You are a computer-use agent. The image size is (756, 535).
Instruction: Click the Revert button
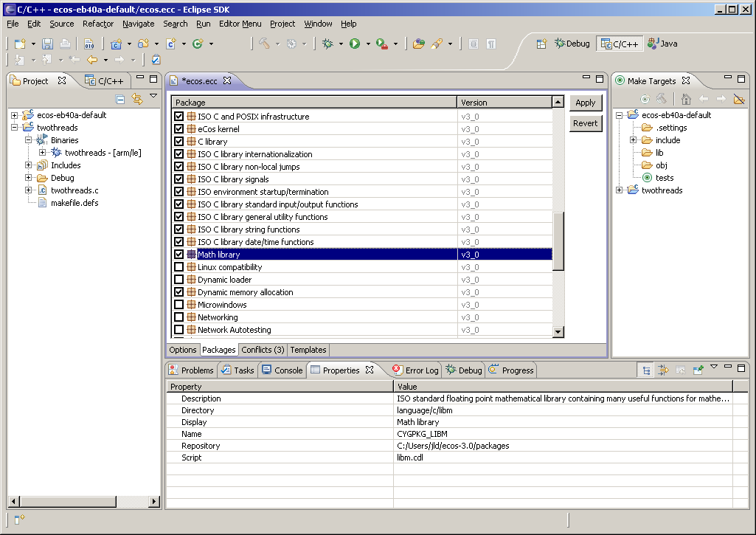pyautogui.click(x=586, y=123)
